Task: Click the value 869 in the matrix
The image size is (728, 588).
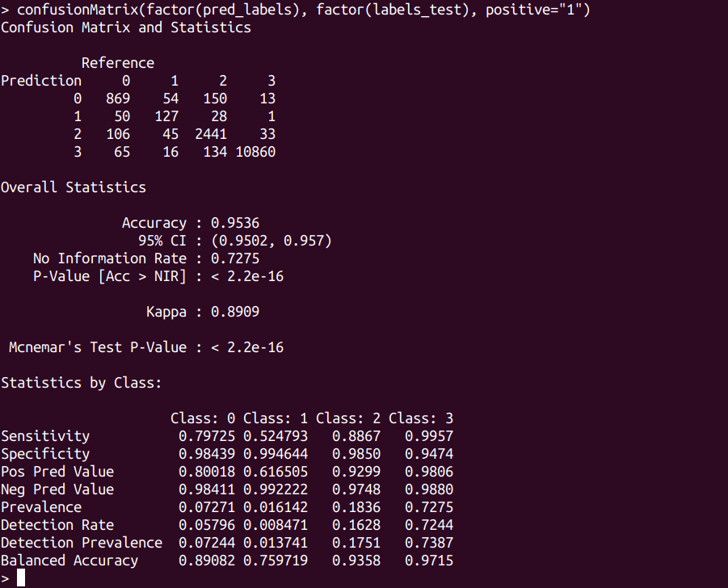Action: point(117,99)
